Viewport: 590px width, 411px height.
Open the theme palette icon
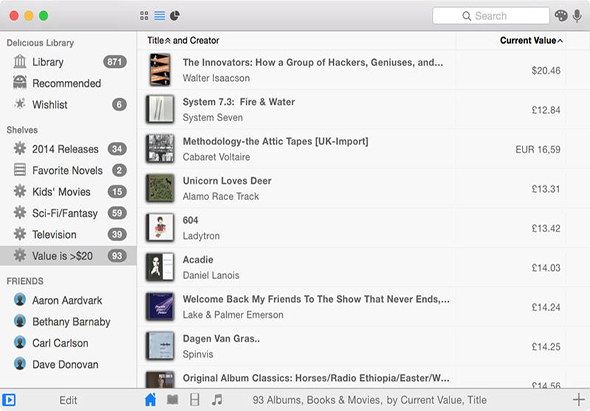(561, 16)
